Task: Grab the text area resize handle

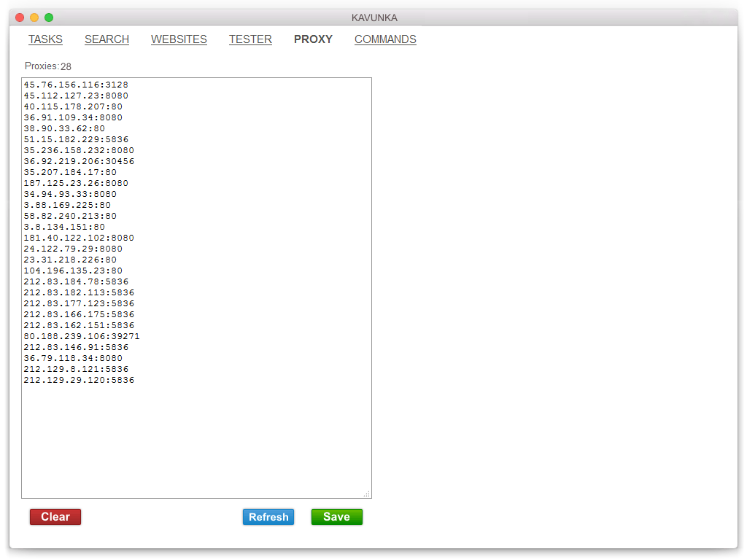Action: (366, 494)
